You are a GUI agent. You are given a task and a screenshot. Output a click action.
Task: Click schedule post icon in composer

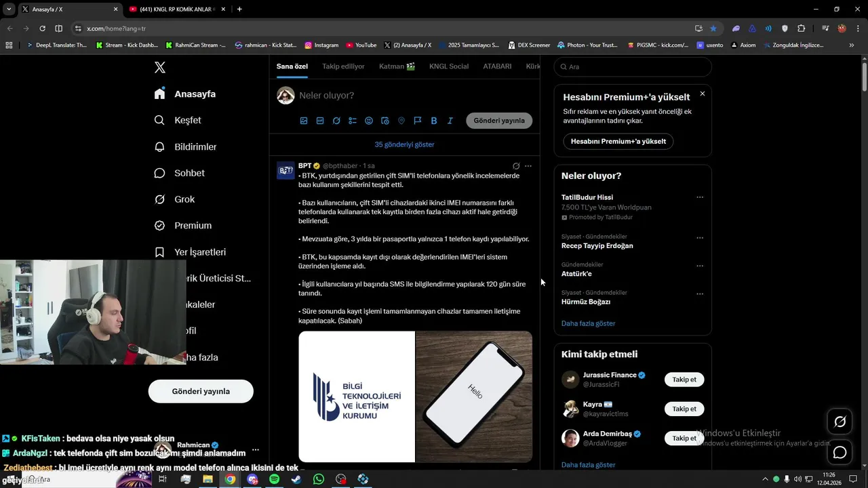pos(385,121)
